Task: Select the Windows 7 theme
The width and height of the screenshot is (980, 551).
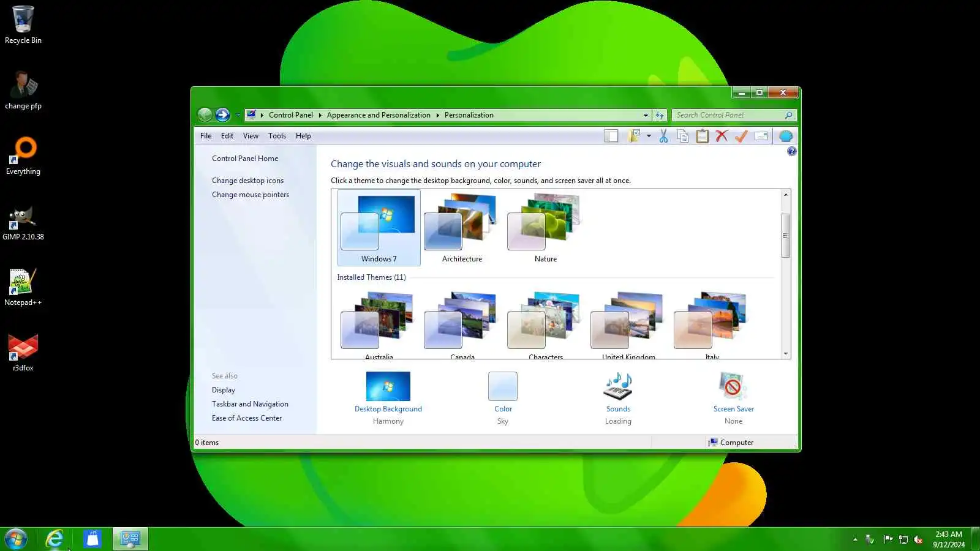Action: (x=379, y=227)
